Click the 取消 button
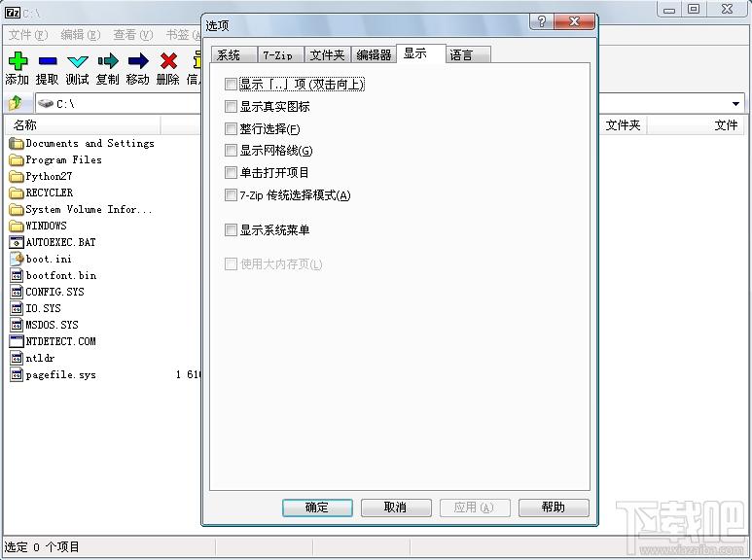This screenshot has width=752, height=560. pos(396,507)
